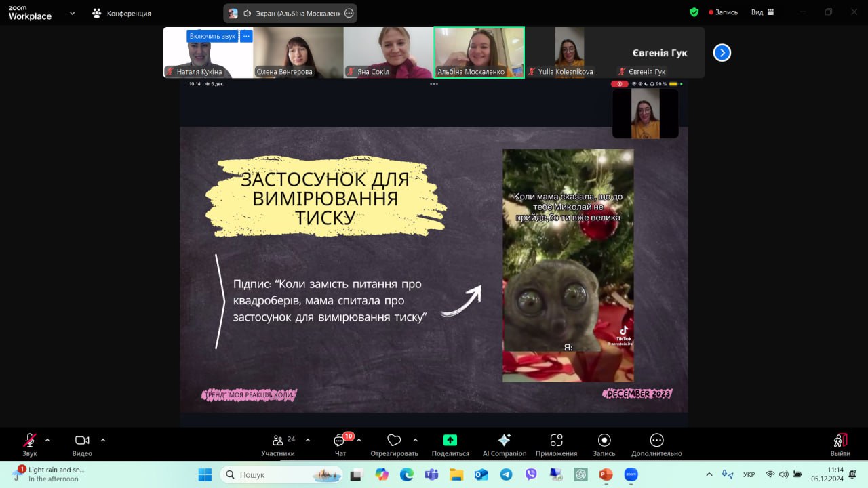868x488 pixels.
Task: Open File Explorer from taskbar
Action: 456,474
